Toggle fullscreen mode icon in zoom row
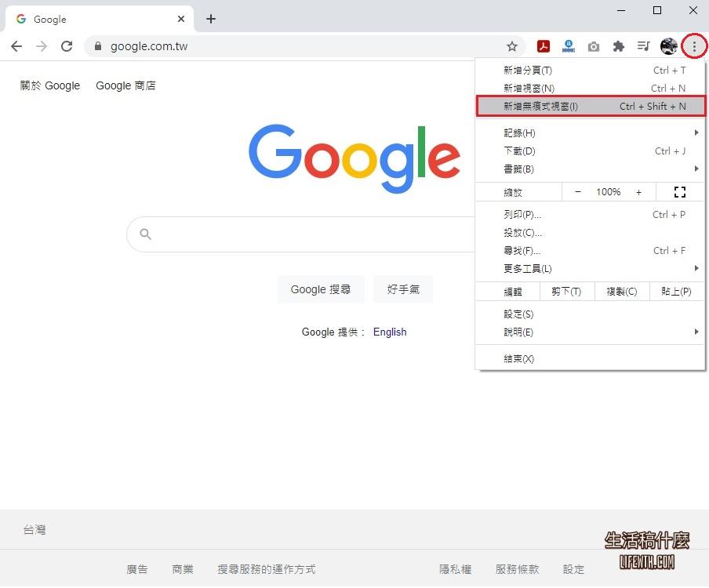This screenshot has height=588, width=709. 680,192
